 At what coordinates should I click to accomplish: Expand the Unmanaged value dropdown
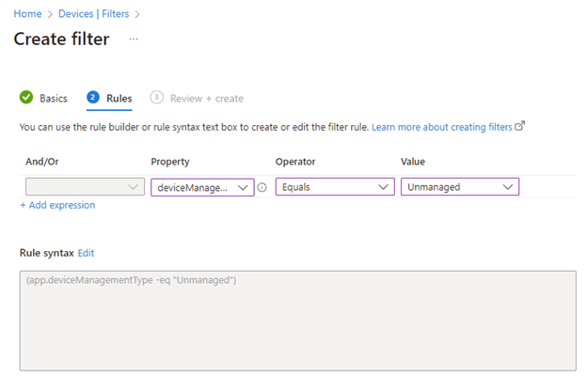tap(459, 187)
